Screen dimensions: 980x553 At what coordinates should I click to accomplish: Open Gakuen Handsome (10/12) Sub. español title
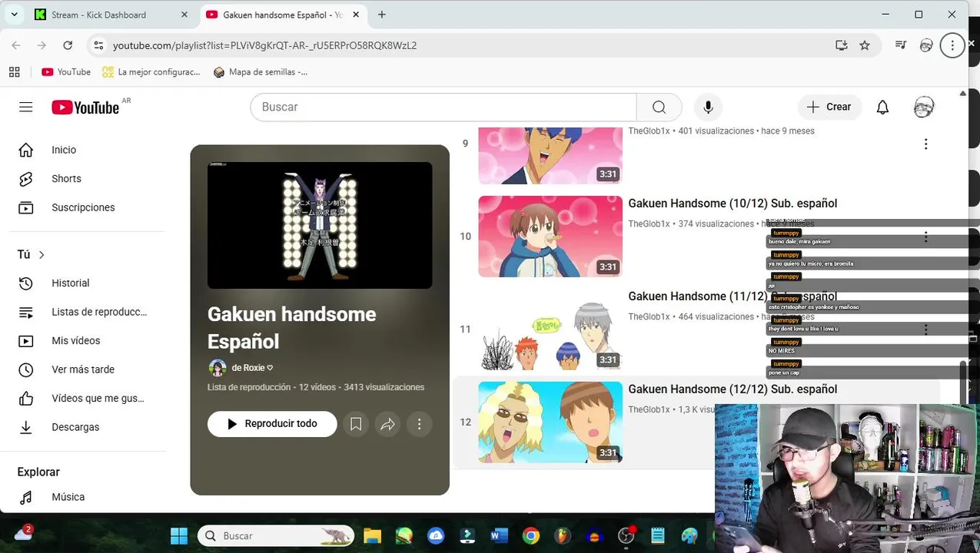click(x=733, y=204)
